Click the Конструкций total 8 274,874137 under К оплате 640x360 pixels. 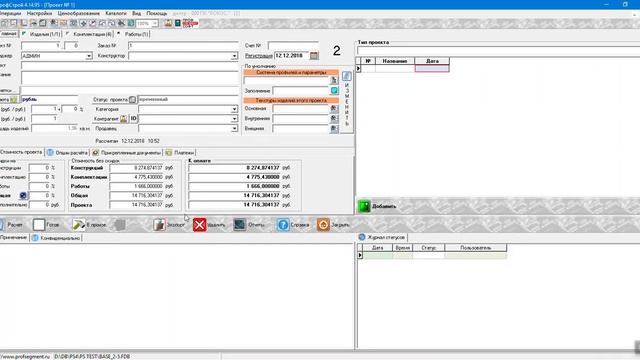[235, 168]
